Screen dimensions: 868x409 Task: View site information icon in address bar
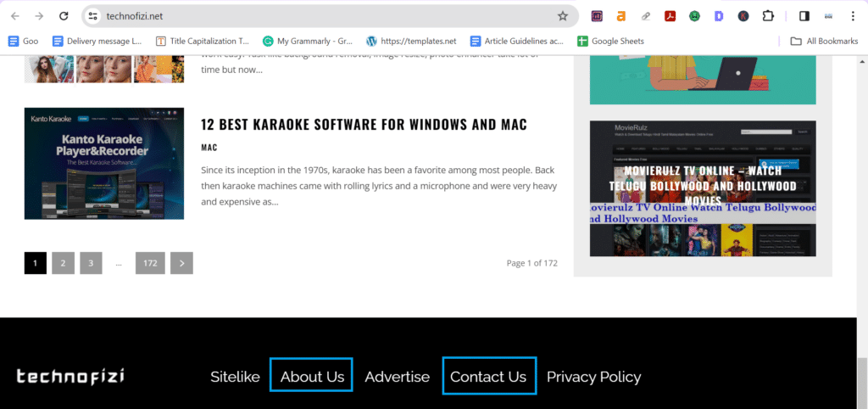tap(93, 16)
